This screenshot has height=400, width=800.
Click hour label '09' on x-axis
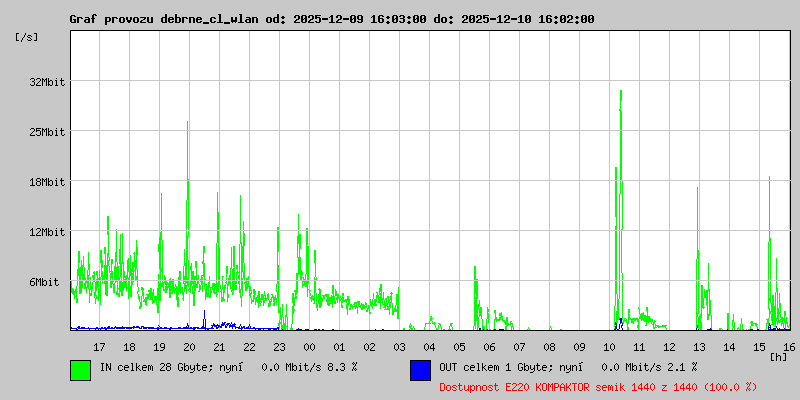(x=579, y=347)
